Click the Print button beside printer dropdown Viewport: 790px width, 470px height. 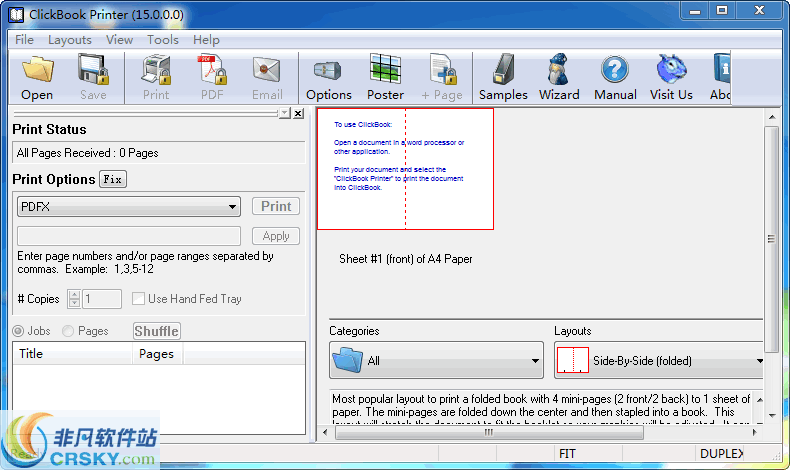pos(276,206)
